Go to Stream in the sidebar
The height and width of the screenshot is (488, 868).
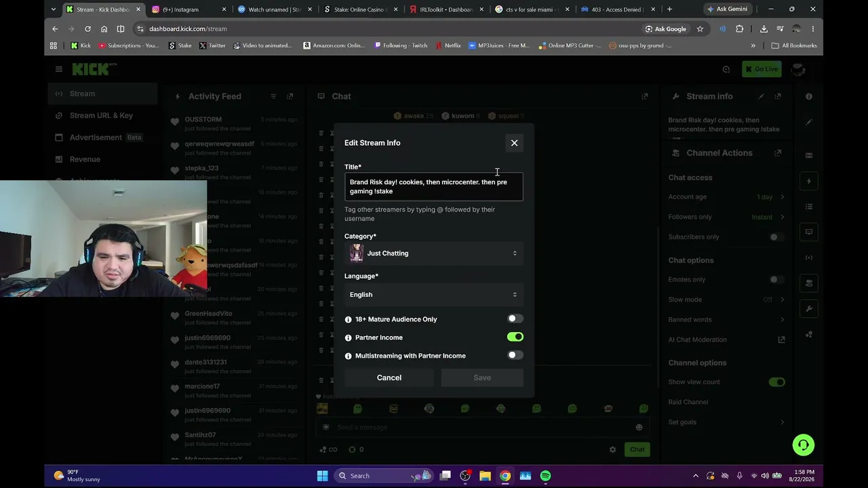click(x=102, y=94)
